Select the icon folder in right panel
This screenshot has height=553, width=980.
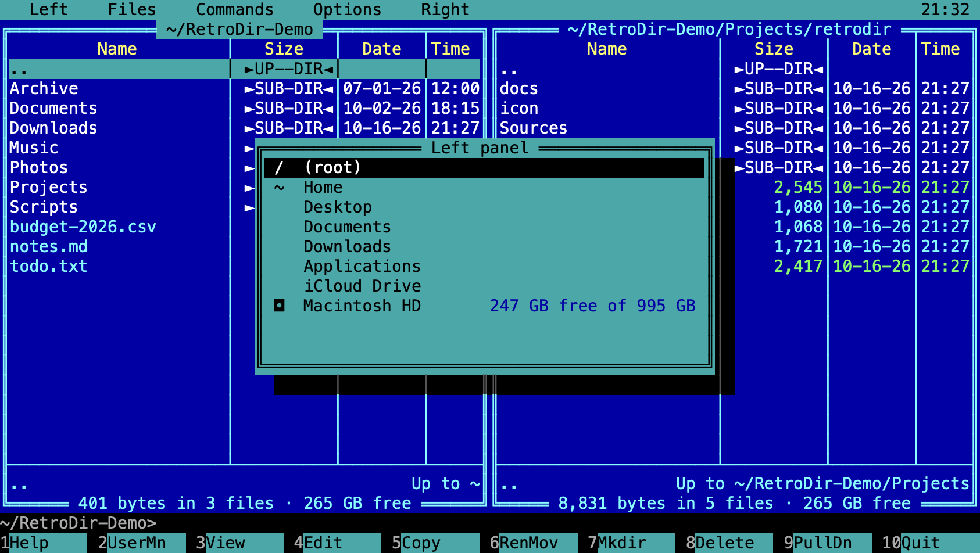(519, 109)
